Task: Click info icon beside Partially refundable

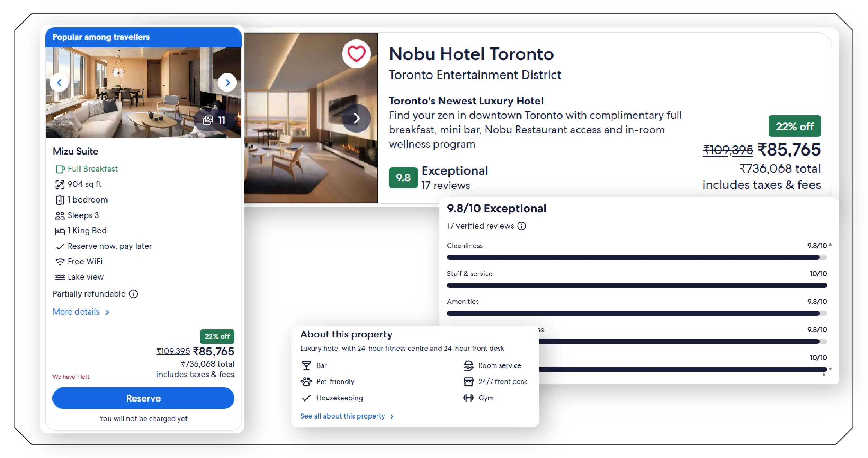Action: click(133, 294)
